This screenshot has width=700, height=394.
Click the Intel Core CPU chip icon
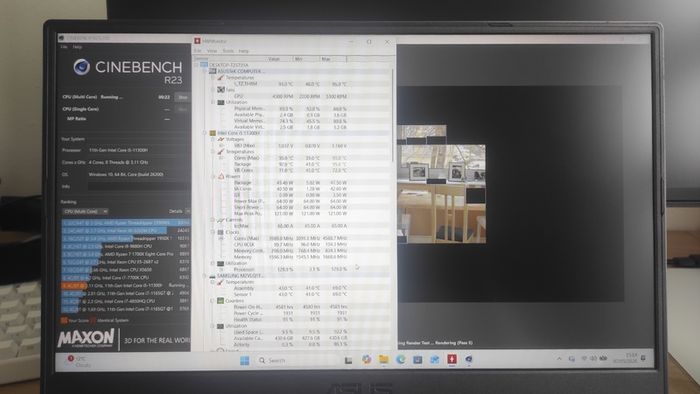tap(213, 133)
